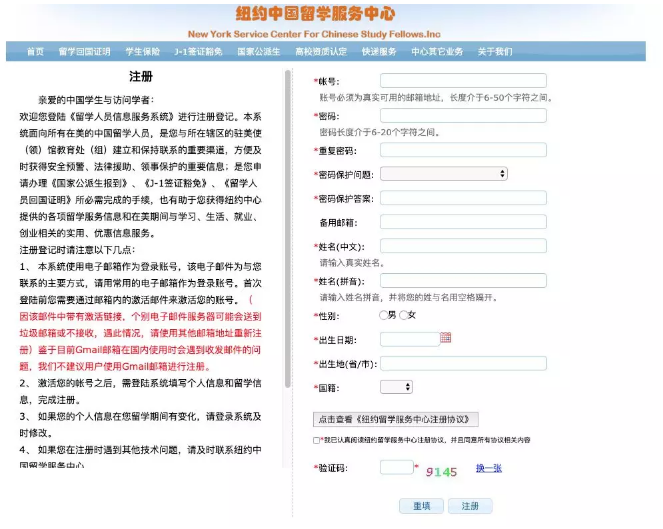Click the 出生日期 date input field
This screenshot has height=529, width=663.
click(409, 339)
